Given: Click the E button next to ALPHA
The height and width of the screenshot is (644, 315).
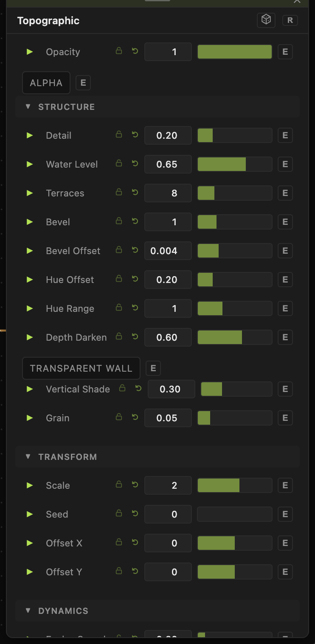Looking at the screenshot, I should [x=83, y=83].
